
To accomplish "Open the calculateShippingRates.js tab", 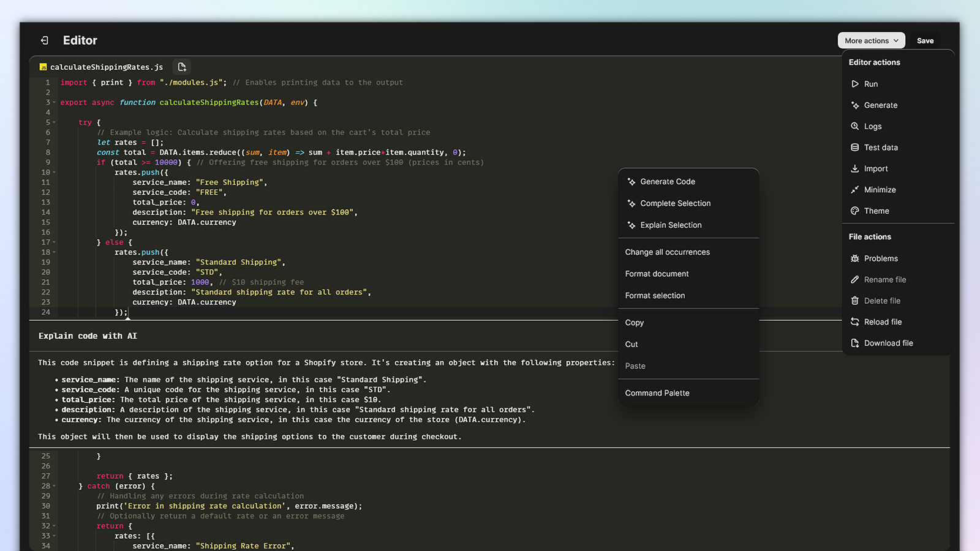I will 101,67.
